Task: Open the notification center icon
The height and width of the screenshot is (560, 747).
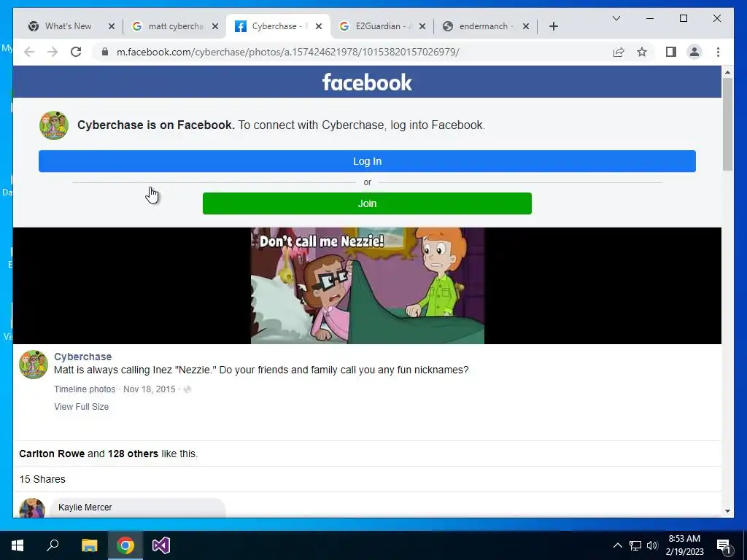Action: click(x=724, y=545)
